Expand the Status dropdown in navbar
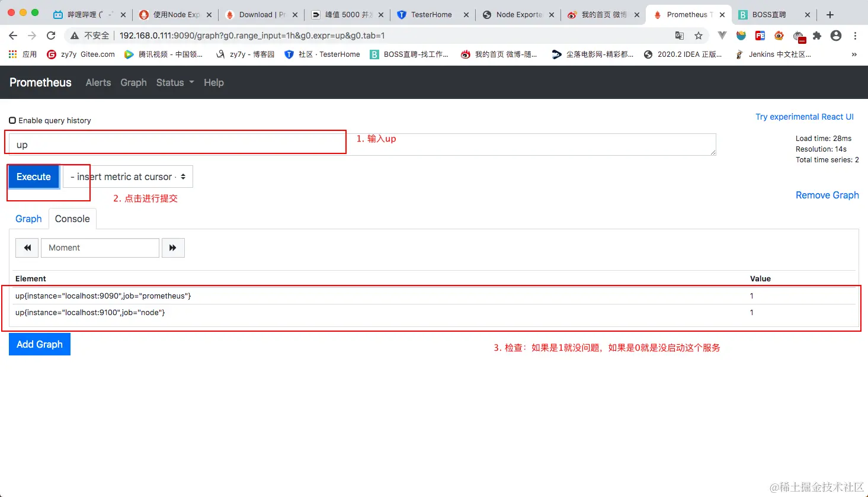This screenshot has width=868, height=497. [175, 82]
